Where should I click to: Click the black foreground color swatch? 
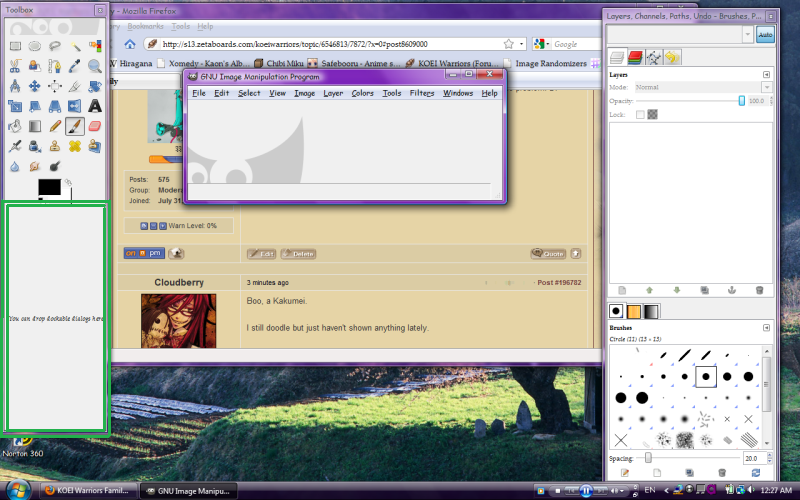(48, 187)
